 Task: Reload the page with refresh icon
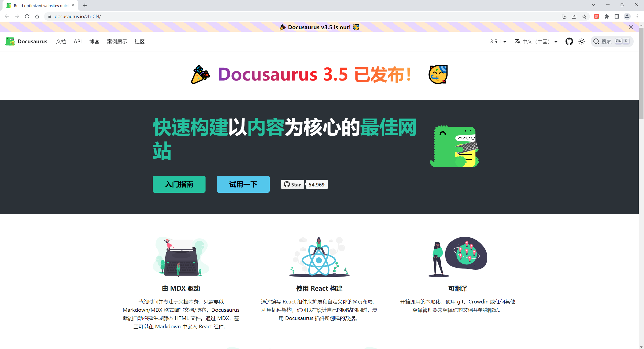27,16
